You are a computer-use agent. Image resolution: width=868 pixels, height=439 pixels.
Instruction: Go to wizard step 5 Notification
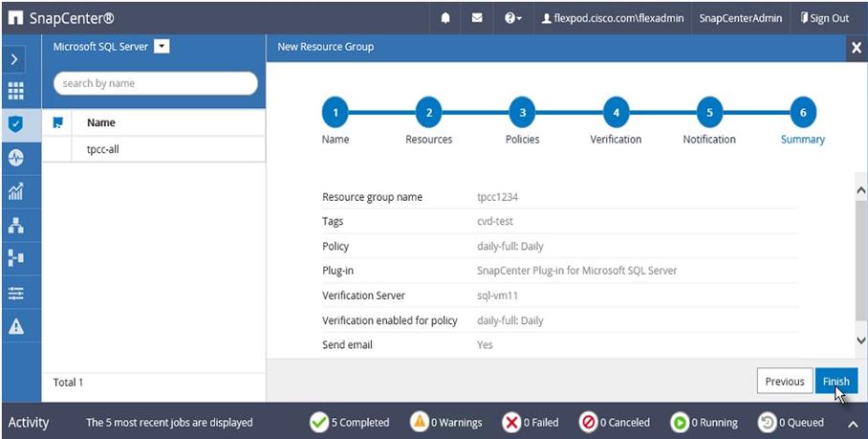(x=709, y=112)
